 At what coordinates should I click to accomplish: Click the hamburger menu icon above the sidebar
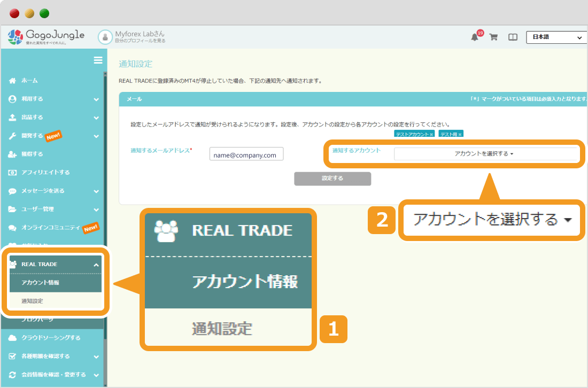pyautogui.click(x=98, y=60)
